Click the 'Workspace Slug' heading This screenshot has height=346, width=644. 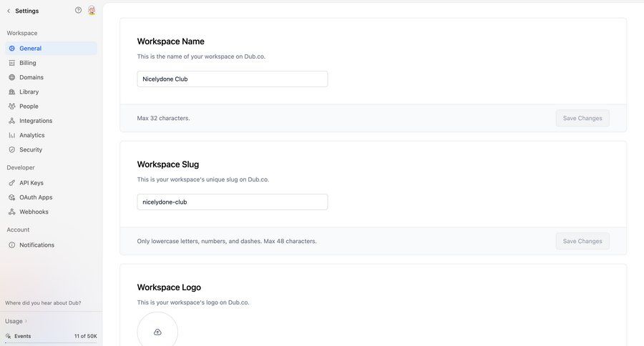coord(168,164)
